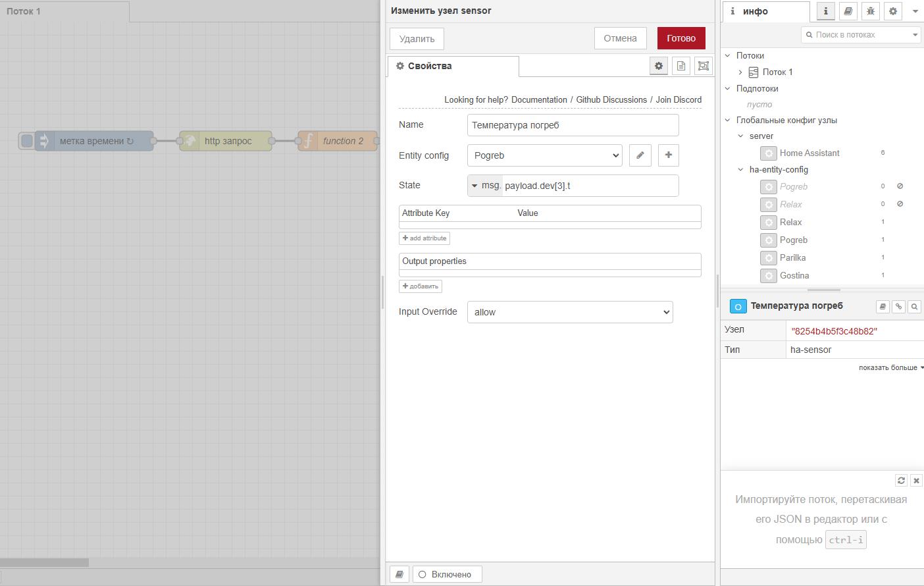The height and width of the screenshot is (586, 924).
Task: Switch to the Поток 1 tab
Action: tap(24, 11)
